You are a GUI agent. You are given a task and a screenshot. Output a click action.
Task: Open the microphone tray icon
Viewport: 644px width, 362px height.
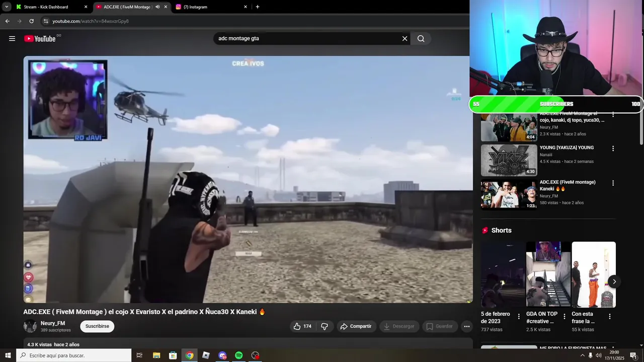[591, 355]
